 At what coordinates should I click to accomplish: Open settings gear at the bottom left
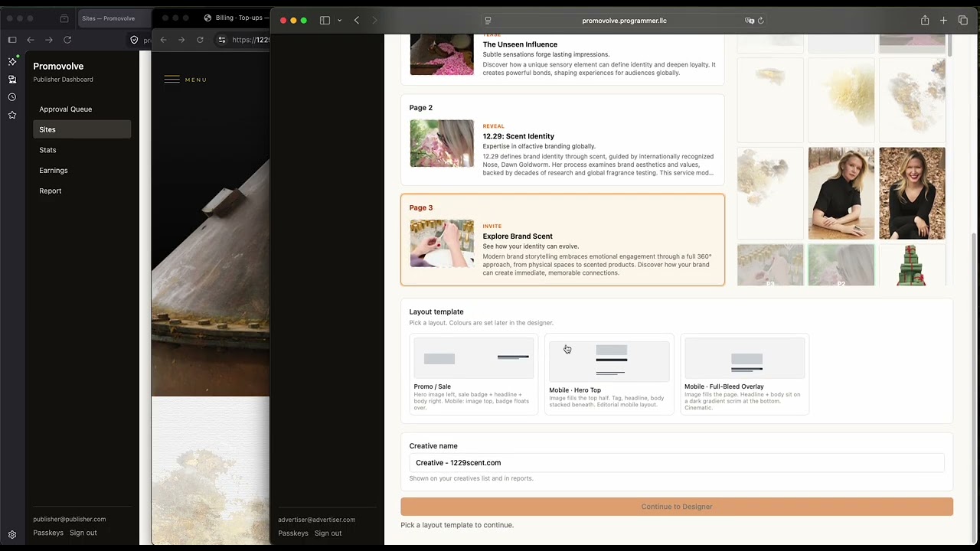pyautogui.click(x=12, y=535)
